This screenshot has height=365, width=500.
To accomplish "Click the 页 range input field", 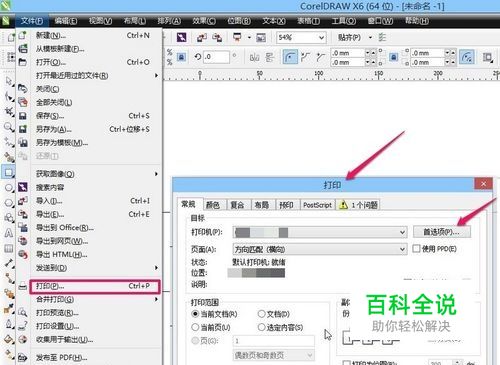I will 274,341.
